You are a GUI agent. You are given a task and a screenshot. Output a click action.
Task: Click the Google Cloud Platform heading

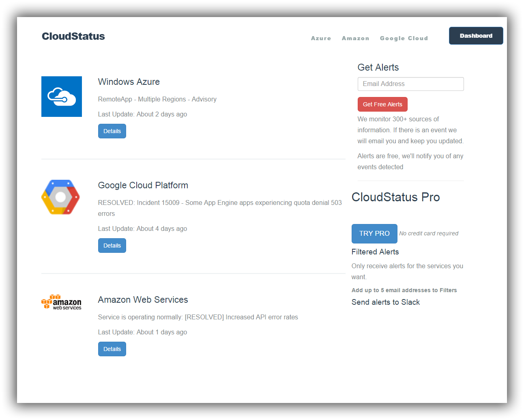click(143, 185)
